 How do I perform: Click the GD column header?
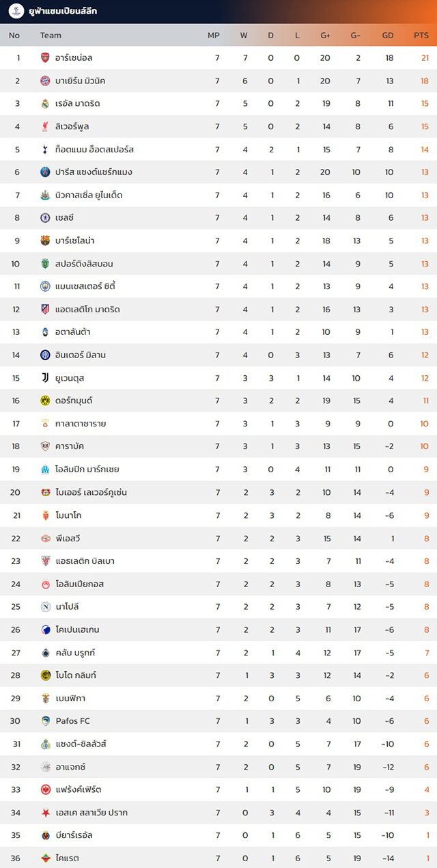(x=388, y=36)
